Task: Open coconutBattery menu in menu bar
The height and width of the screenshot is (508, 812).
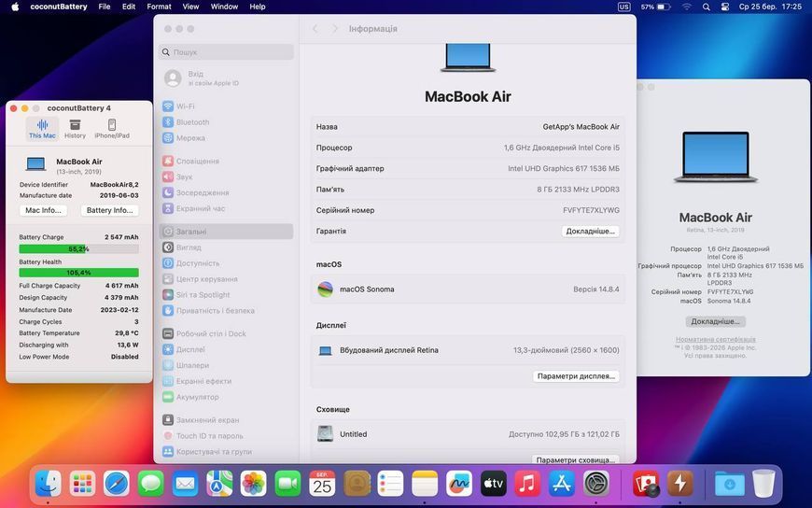Action: click(59, 7)
